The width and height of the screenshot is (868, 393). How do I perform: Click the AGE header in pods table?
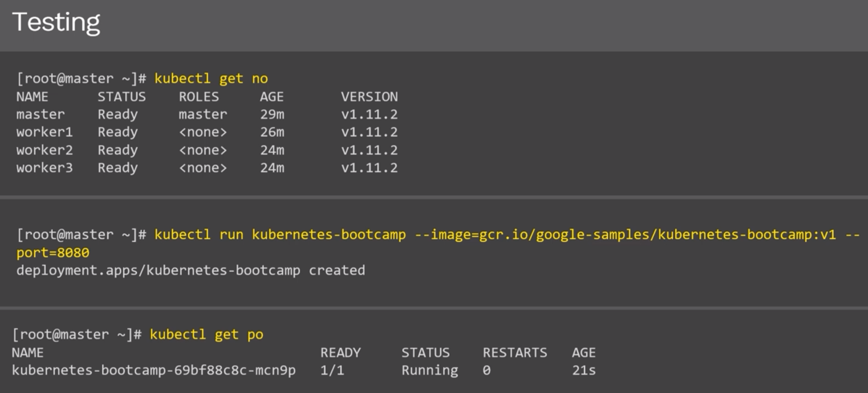[584, 353]
